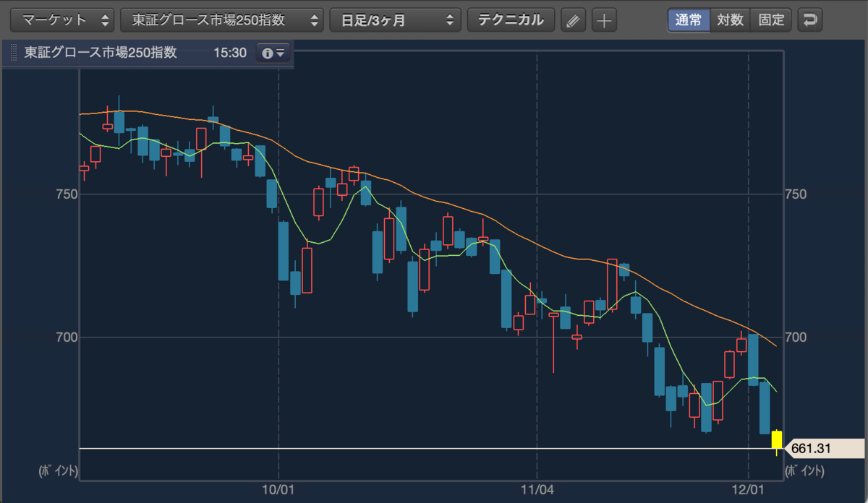Open the 日足/3ヶ月 period dropdown
Viewport: 868px width, 503px height.
coord(395,20)
